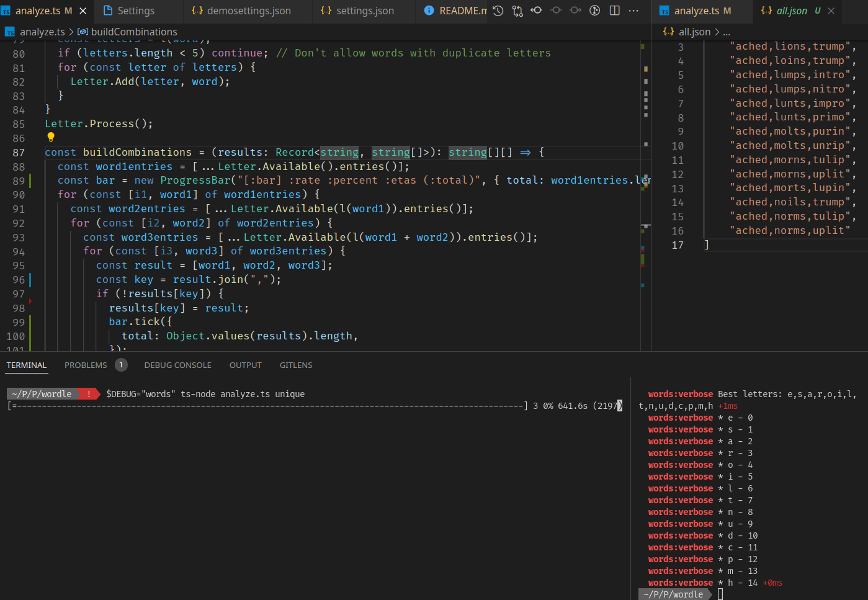The width and height of the screenshot is (868, 600).
Task: Open the GITLENS panel tab
Action: pos(296,365)
